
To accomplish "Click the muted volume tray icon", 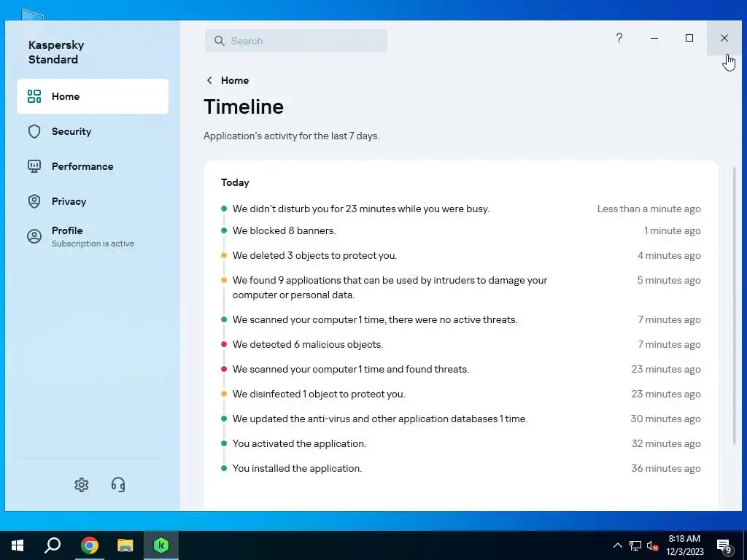I will pyautogui.click(x=653, y=545).
